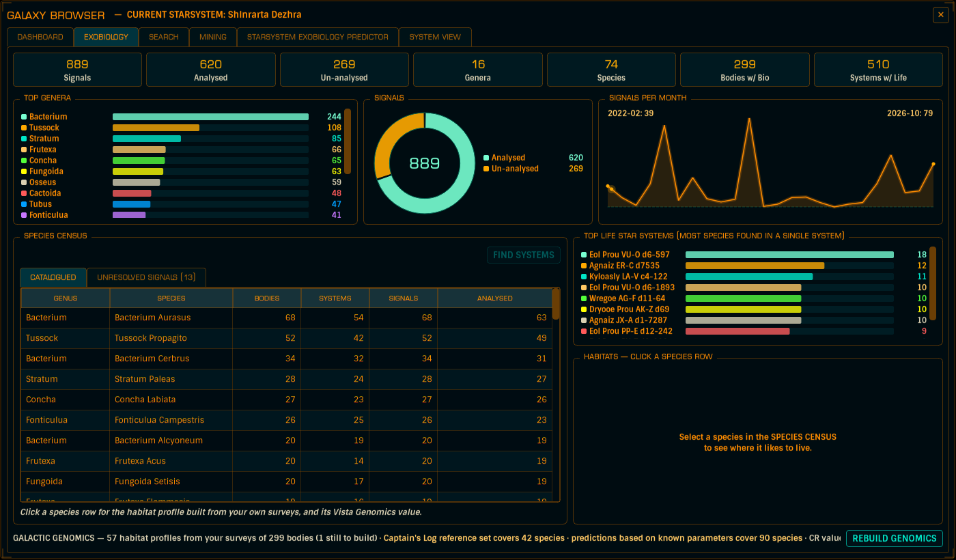Click the Rebuild Genomics button
This screenshot has width=956, height=560.
895,538
